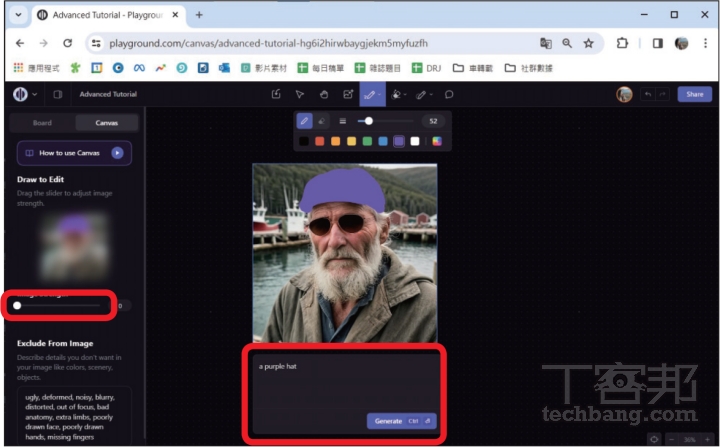Viewport: 720px width, 447px height.
Task: Open the DRJ bookmark
Action: point(427,68)
